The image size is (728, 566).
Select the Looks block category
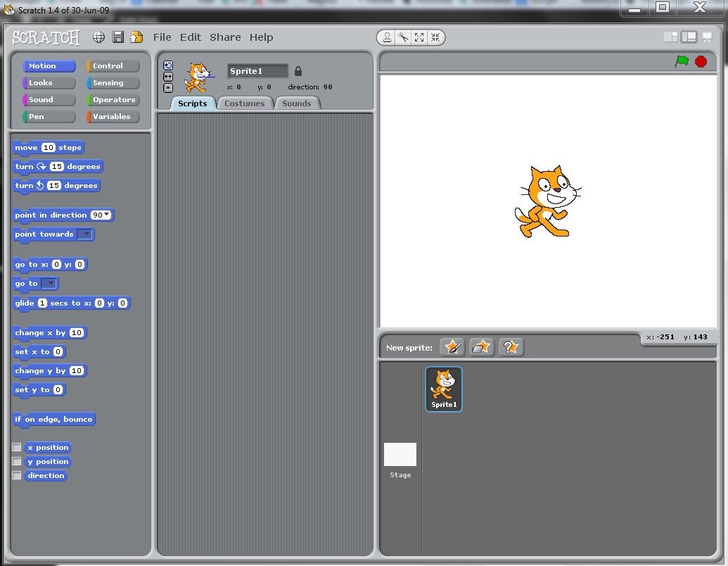coord(49,82)
